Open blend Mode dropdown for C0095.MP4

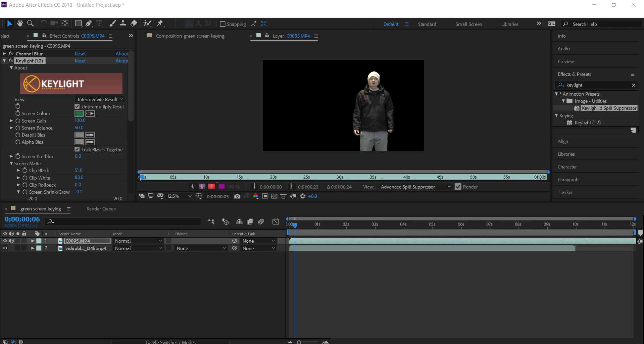pos(138,241)
